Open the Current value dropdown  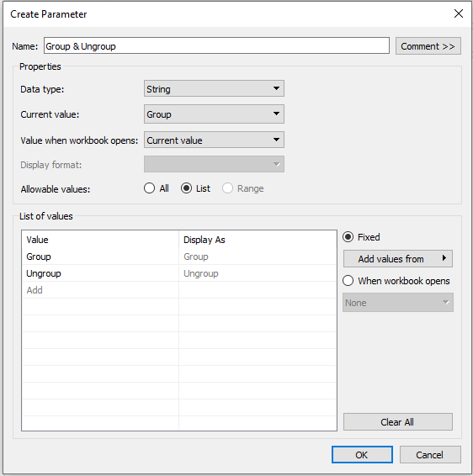tap(214, 114)
